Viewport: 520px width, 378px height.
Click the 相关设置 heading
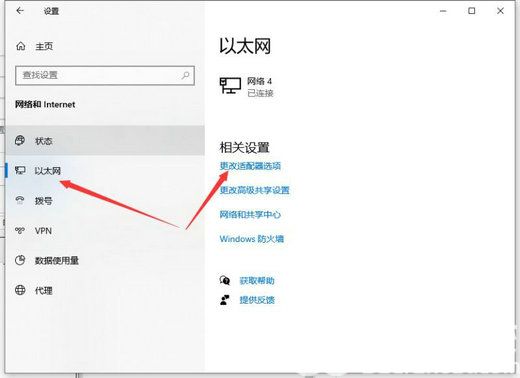[x=244, y=147]
